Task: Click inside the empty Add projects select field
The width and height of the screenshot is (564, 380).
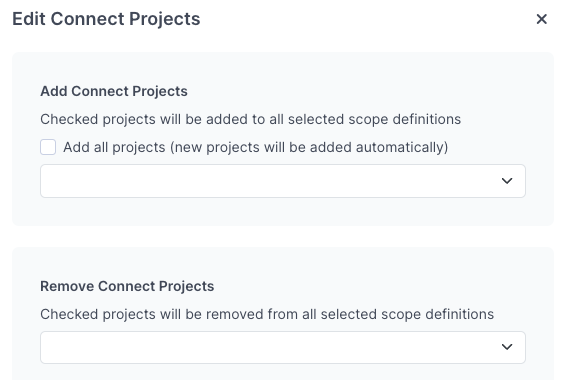Action: tap(283, 181)
